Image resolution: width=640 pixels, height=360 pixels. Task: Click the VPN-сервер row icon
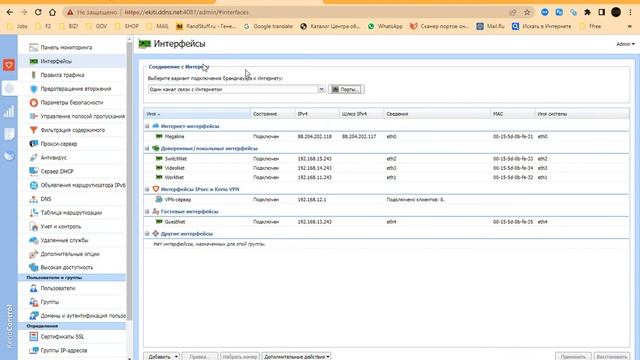tap(159, 200)
